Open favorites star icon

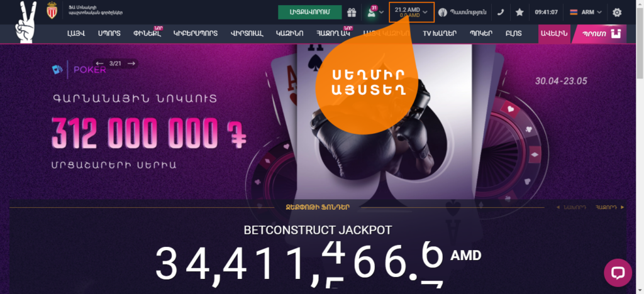(519, 13)
